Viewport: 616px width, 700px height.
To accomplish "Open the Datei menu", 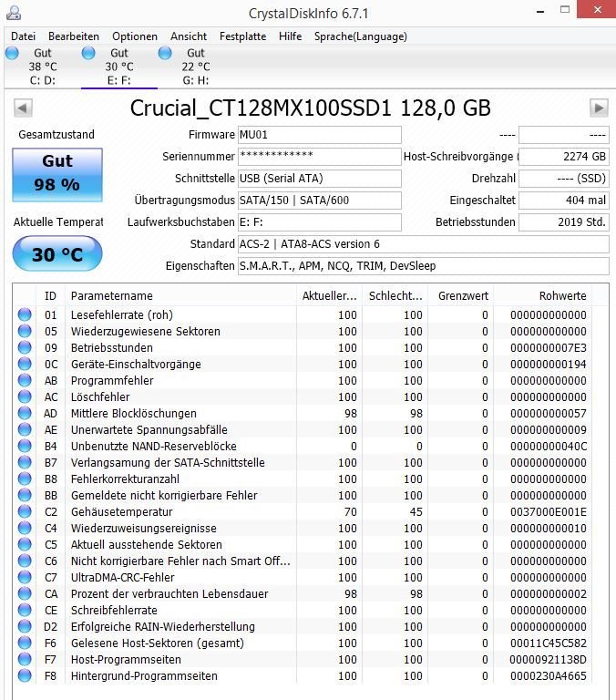I will tap(23, 36).
